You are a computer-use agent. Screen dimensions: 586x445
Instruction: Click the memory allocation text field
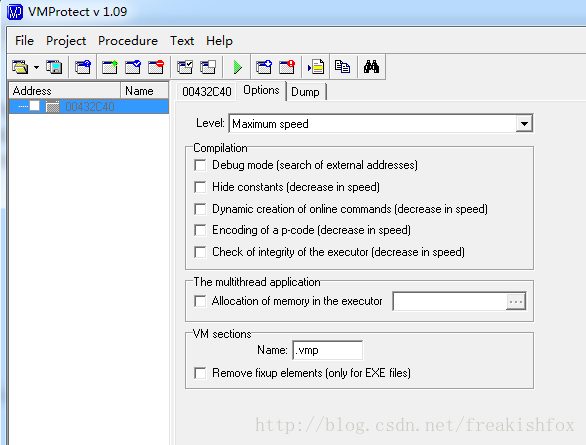450,302
